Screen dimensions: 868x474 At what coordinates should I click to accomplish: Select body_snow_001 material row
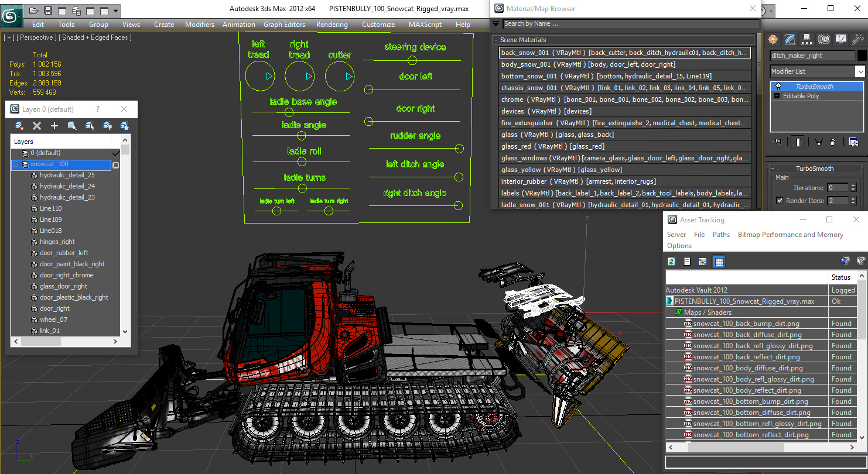pyautogui.click(x=625, y=64)
